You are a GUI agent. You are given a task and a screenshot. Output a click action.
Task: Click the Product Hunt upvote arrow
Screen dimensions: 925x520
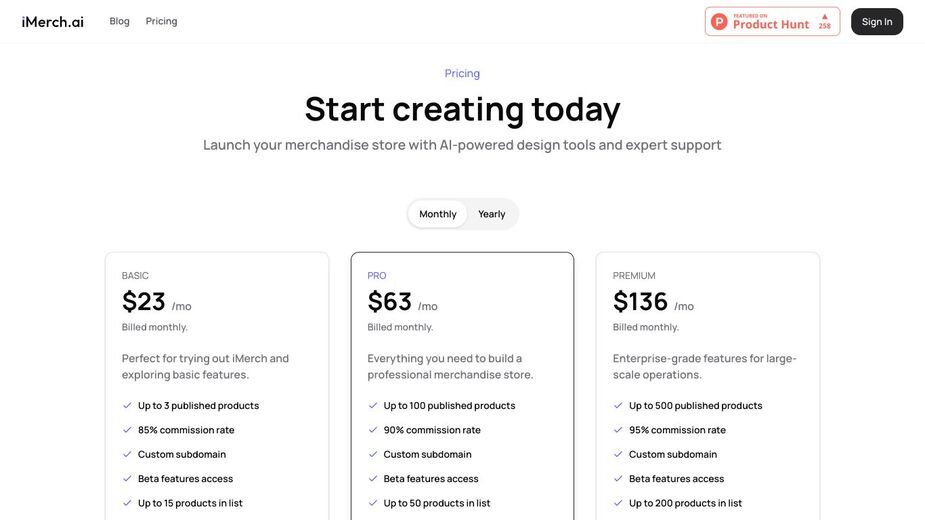pos(825,17)
